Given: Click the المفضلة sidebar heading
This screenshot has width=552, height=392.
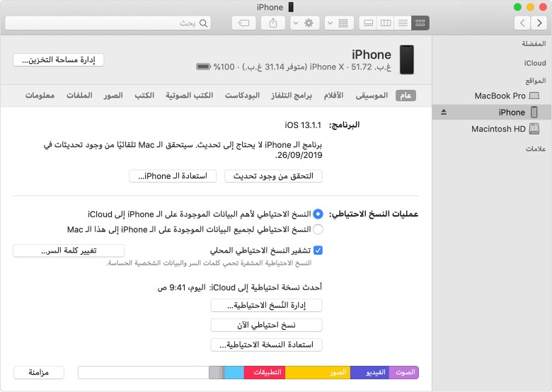Looking at the screenshot, I should click(x=534, y=44).
